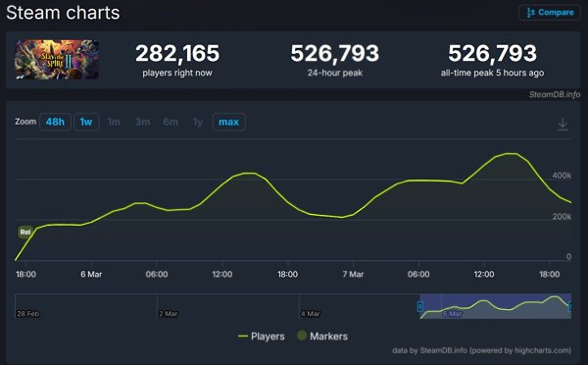The image size is (588, 365).
Task: Set zoom range to 1w
Action: (x=86, y=122)
